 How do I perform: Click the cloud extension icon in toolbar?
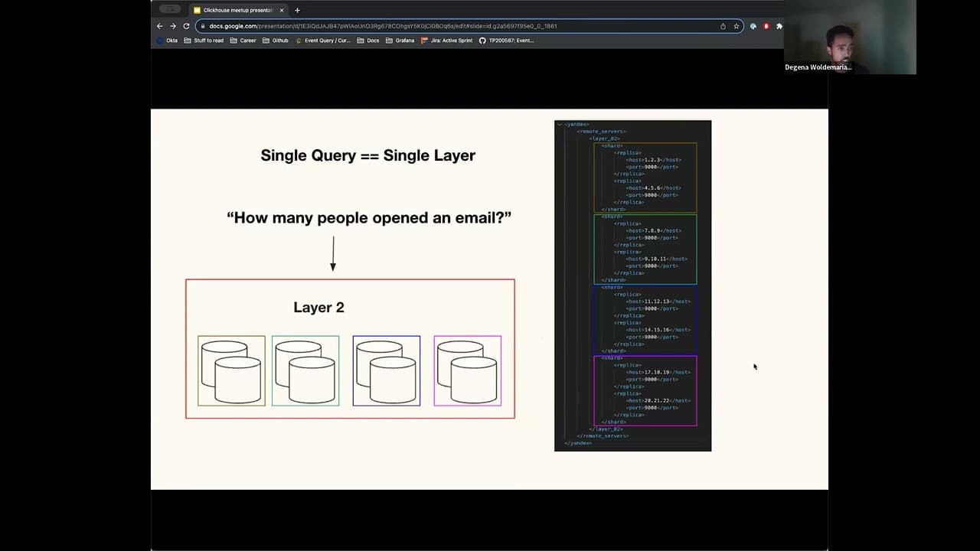(753, 26)
